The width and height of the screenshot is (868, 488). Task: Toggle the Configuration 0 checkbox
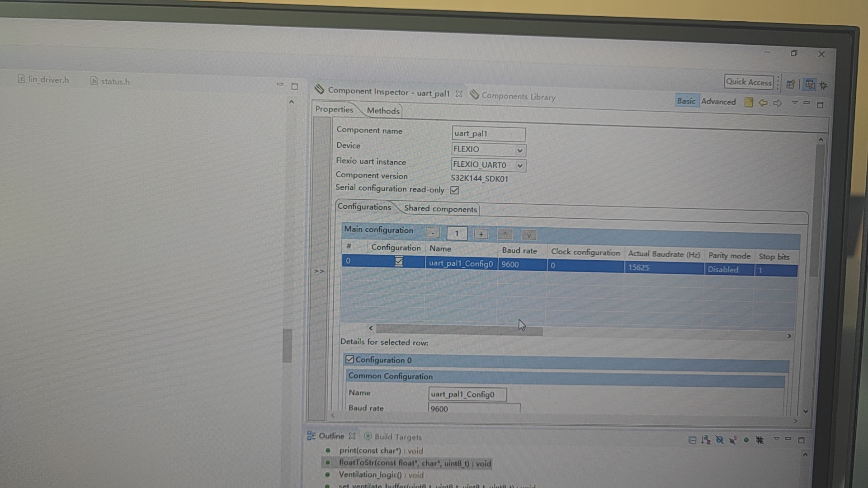[x=349, y=359]
